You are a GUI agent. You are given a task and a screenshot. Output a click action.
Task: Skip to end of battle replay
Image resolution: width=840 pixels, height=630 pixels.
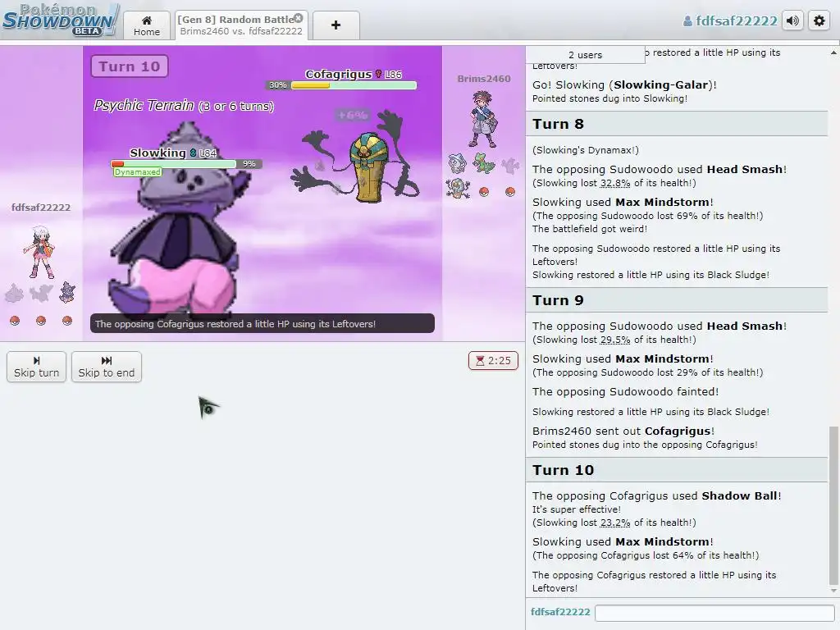pyautogui.click(x=107, y=367)
